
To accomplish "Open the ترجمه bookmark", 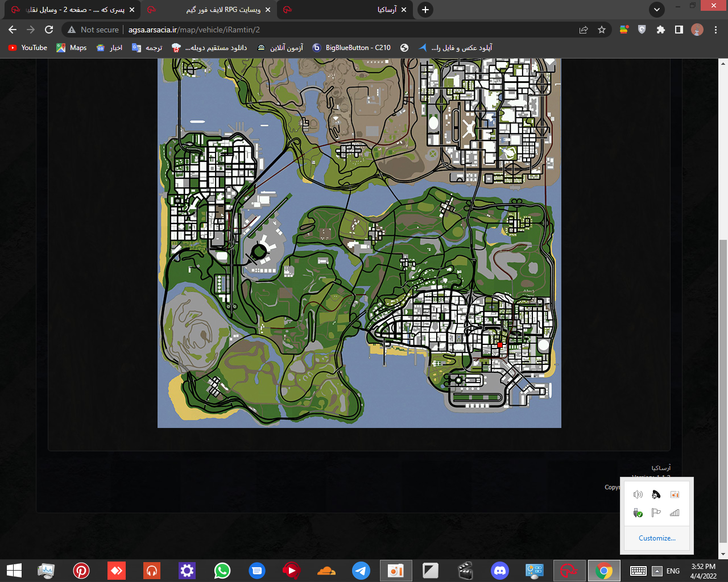I will pos(147,48).
